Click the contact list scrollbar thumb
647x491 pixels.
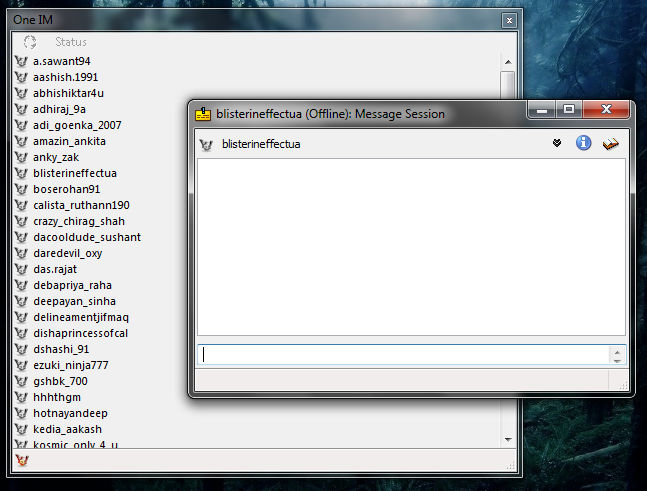click(x=508, y=85)
